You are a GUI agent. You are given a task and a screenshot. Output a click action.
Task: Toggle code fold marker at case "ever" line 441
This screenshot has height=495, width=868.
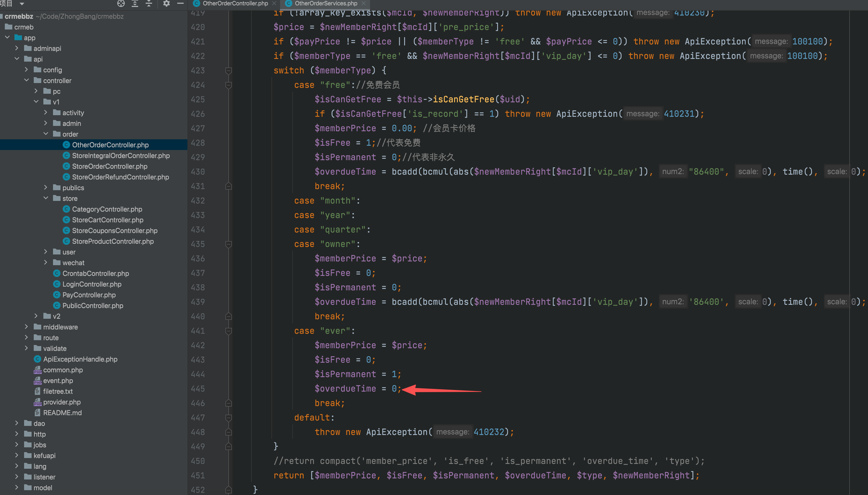pos(229,331)
